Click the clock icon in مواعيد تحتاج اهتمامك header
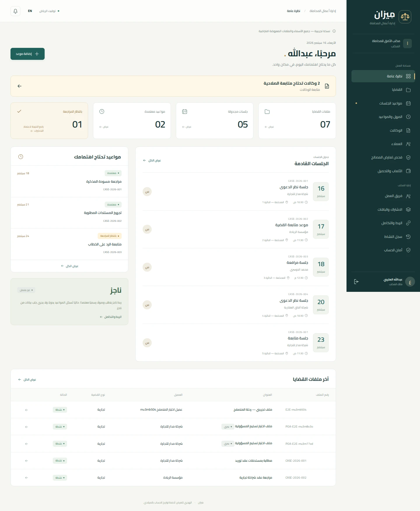Viewport: 420px width, 511px height. point(21,157)
